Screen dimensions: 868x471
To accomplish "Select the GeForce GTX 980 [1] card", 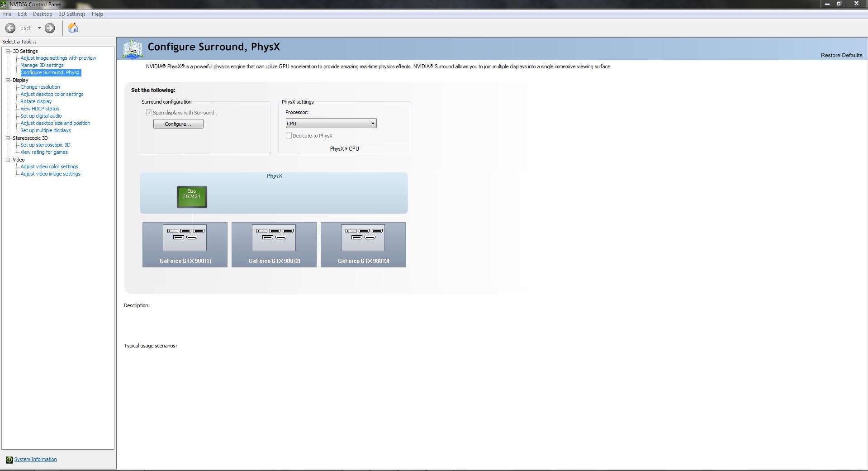I will 185,244.
